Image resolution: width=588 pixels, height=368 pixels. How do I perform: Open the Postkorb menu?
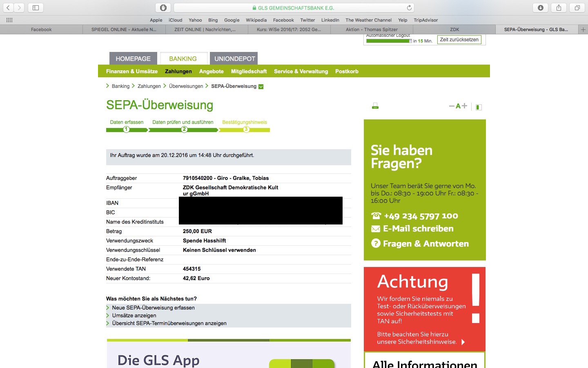[x=347, y=71]
